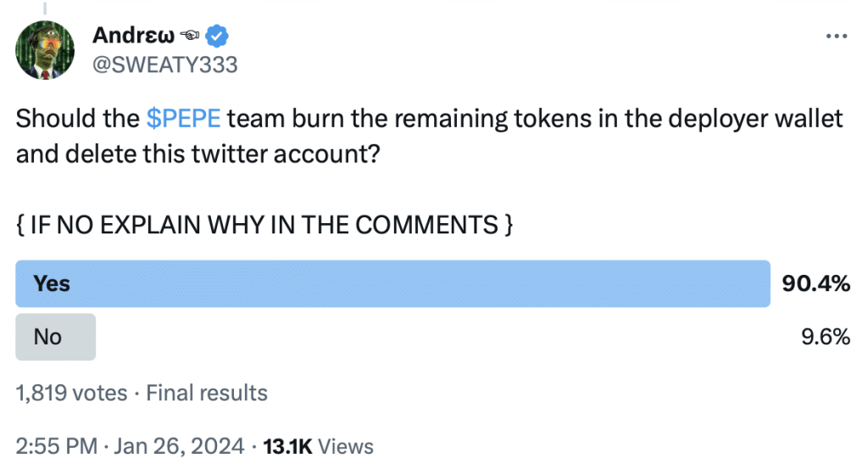Open the Jan 26, 2024 date link

tap(179, 446)
